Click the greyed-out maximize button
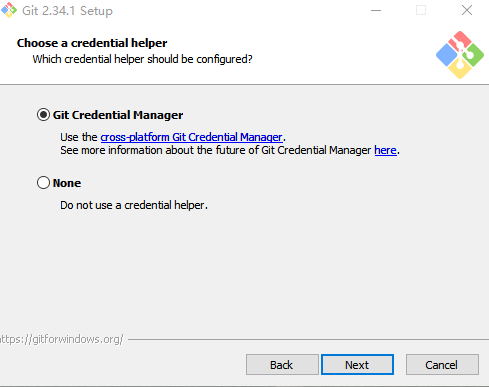Screen dimensions: 489x387 pyautogui.click(x=421, y=10)
